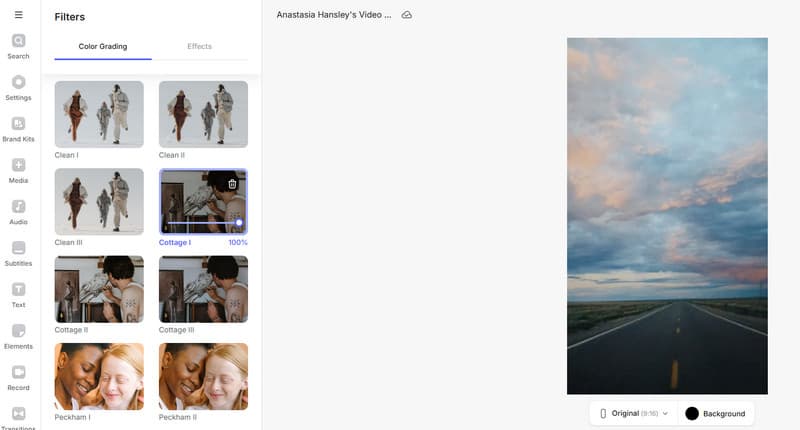Screen dimensions: 800x430
Task: Click the cloud save status icon
Action: (x=406, y=15)
